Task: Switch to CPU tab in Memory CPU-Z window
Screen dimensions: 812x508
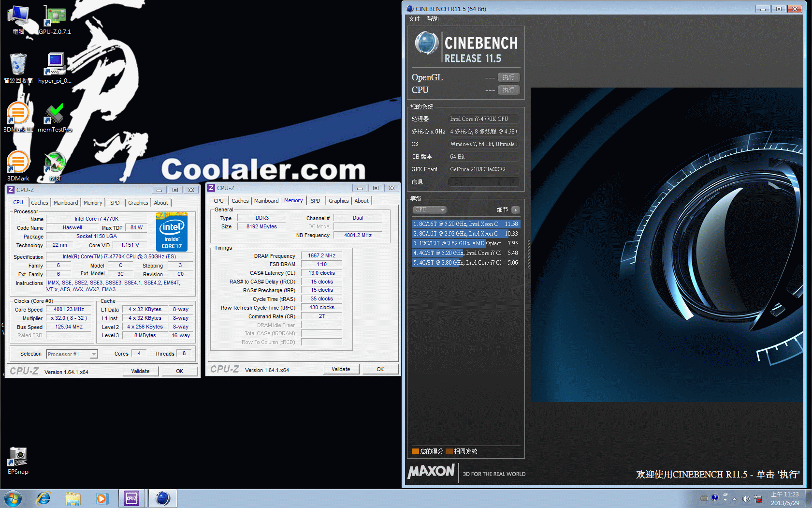Action: coord(218,201)
